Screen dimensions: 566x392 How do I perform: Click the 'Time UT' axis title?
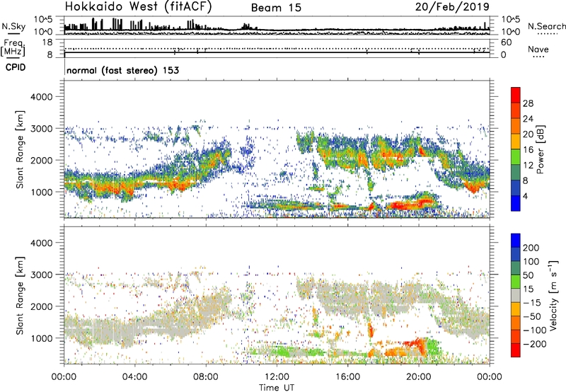[277, 388]
